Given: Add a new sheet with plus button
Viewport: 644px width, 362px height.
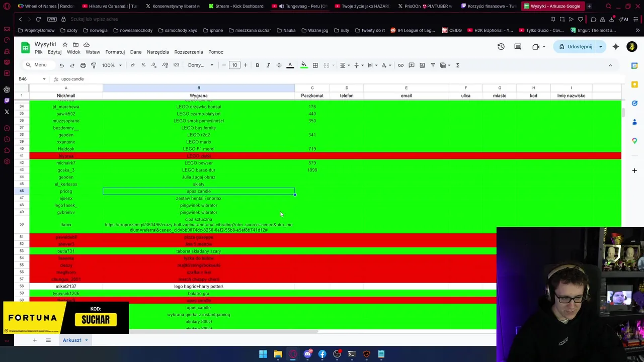Looking at the screenshot, I should click(x=35, y=340).
